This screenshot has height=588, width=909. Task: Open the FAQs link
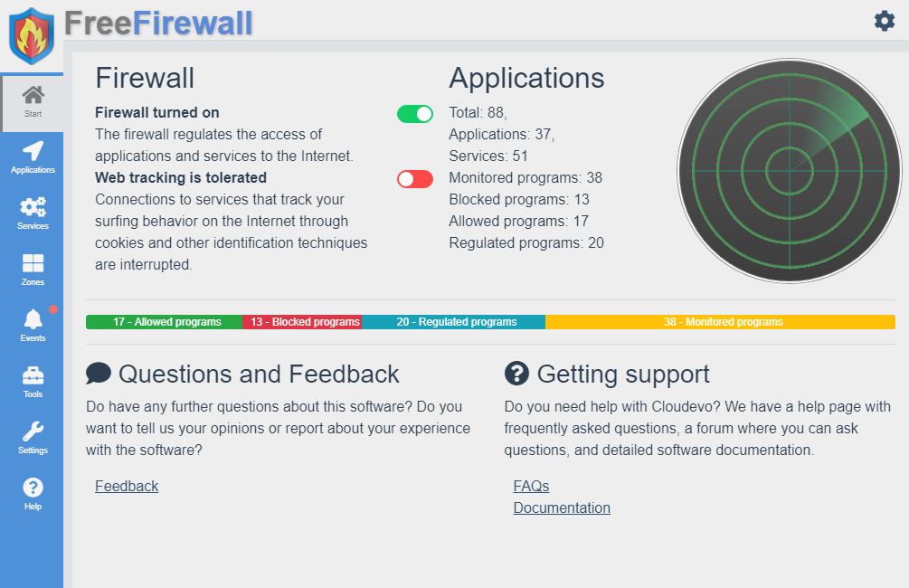pyautogui.click(x=531, y=487)
